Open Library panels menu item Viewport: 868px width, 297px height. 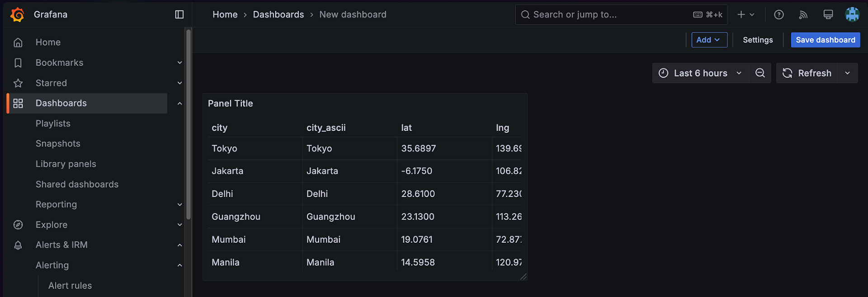pos(66,164)
